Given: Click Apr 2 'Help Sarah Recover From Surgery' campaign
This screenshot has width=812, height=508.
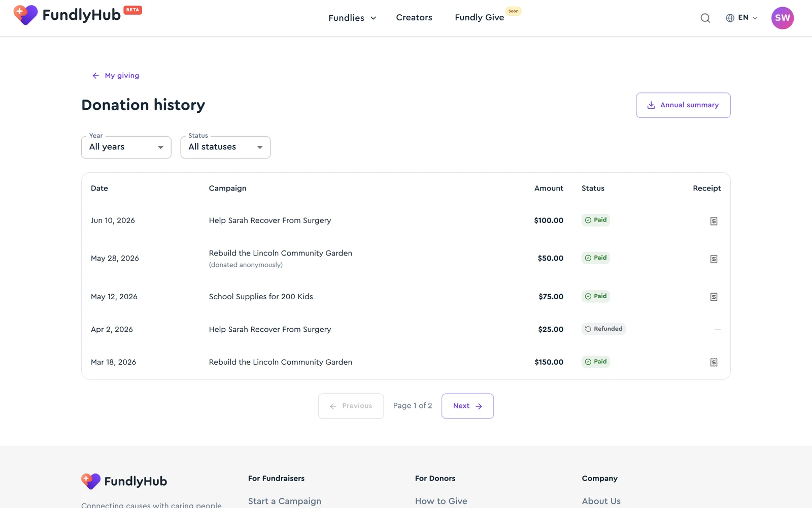Looking at the screenshot, I should pos(270,329).
